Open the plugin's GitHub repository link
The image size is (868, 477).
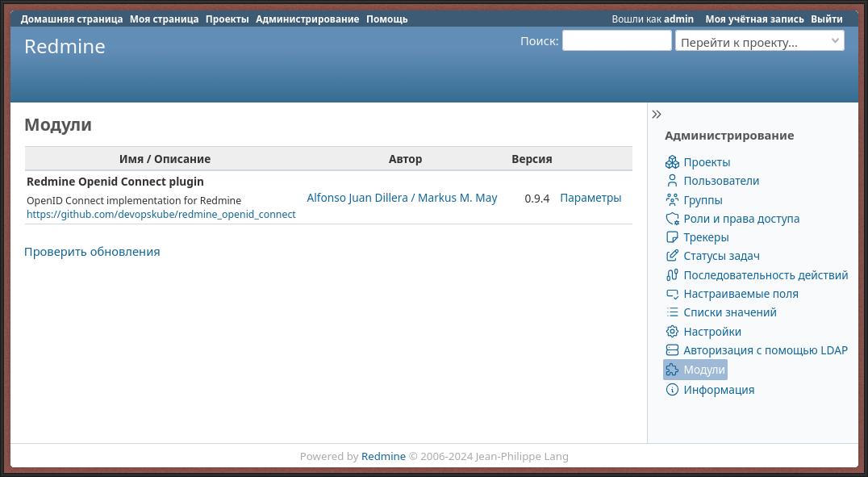pyautogui.click(x=161, y=215)
